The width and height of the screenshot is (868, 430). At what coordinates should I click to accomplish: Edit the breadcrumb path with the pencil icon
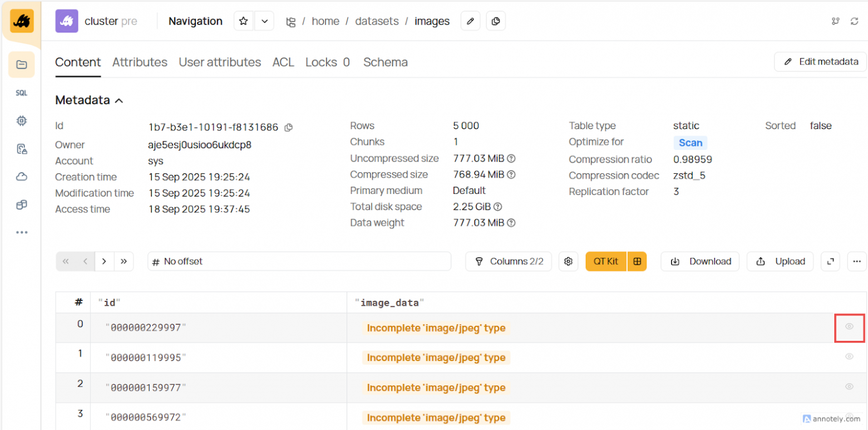(470, 21)
